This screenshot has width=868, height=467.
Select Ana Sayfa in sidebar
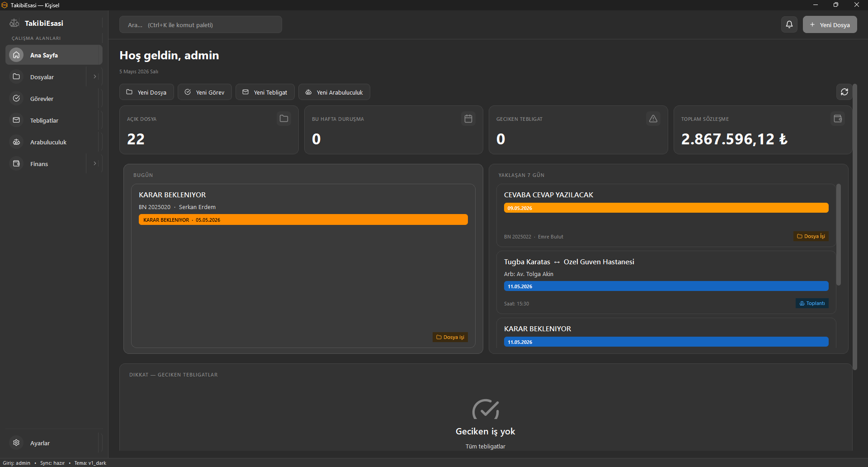[54, 55]
